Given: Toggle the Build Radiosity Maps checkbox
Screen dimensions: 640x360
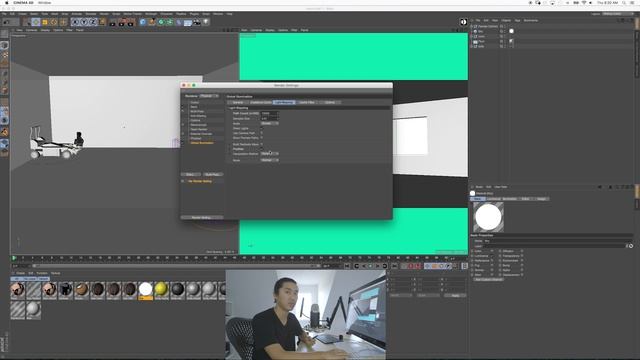Looking at the screenshot, I should [x=262, y=144].
